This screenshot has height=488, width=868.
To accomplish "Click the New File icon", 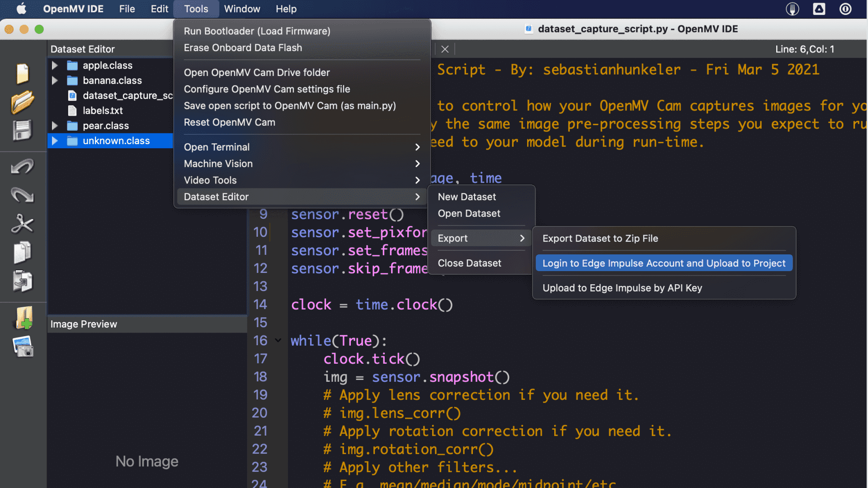I will tap(22, 73).
